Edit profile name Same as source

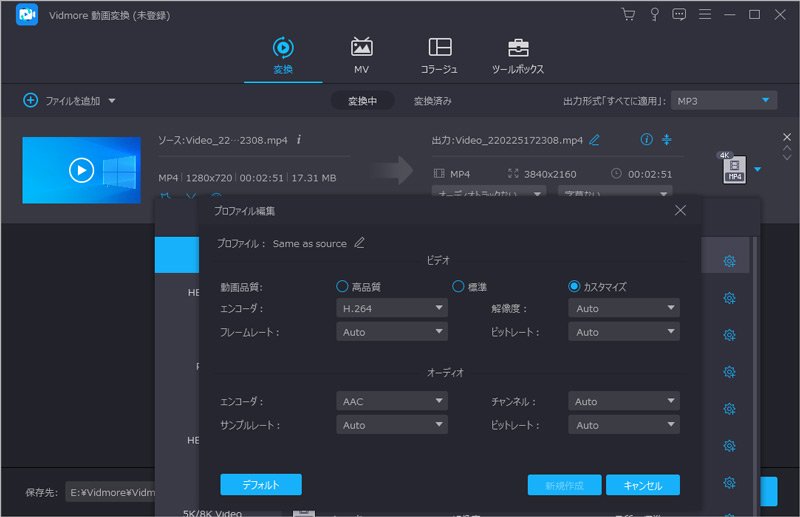pos(360,243)
